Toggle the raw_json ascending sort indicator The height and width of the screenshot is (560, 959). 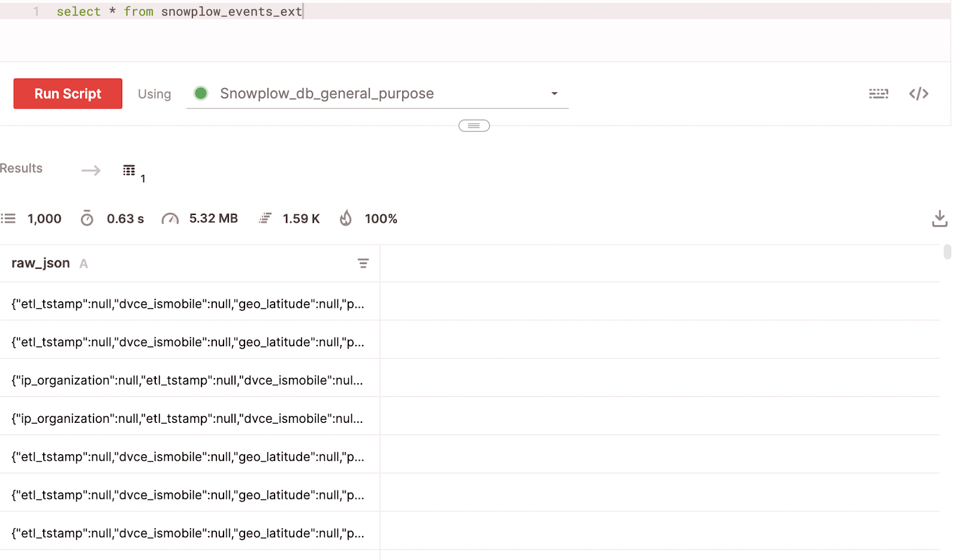pos(84,263)
